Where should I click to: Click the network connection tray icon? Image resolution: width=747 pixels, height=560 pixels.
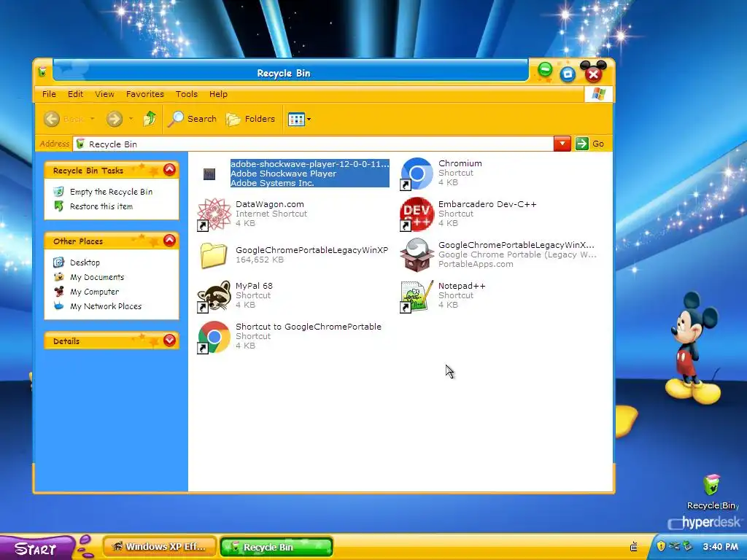coord(673,546)
